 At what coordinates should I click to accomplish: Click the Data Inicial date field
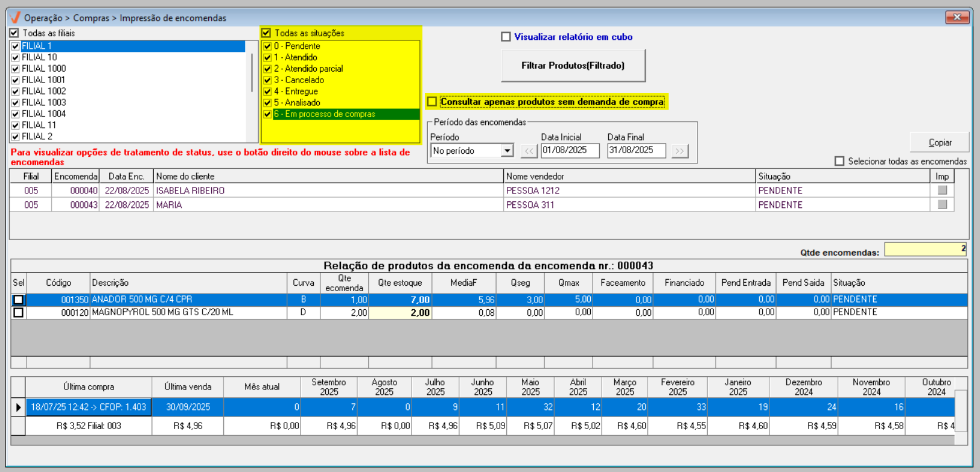[x=570, y=150]
